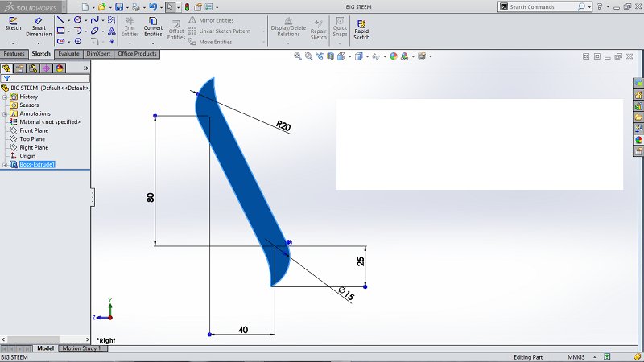
Task: Expand the History tree node
Action: click(5, 97)
